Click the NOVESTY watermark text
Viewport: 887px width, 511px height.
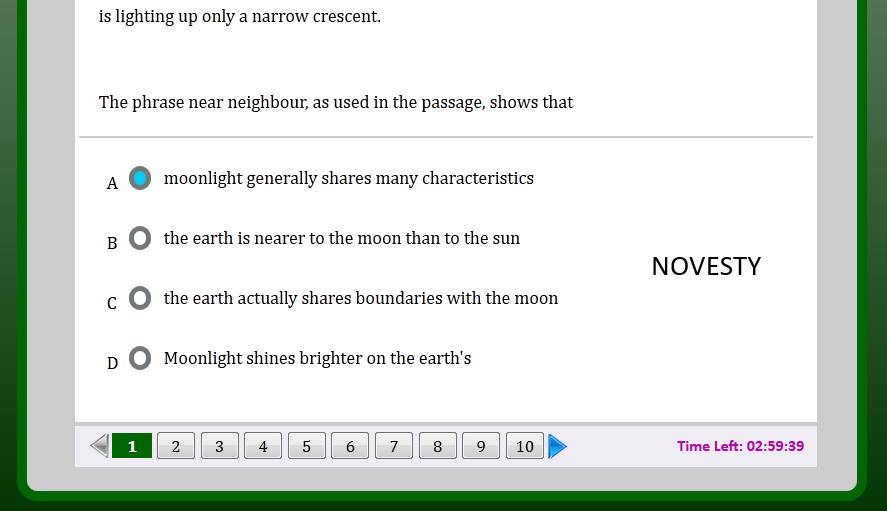pos(706,266)
